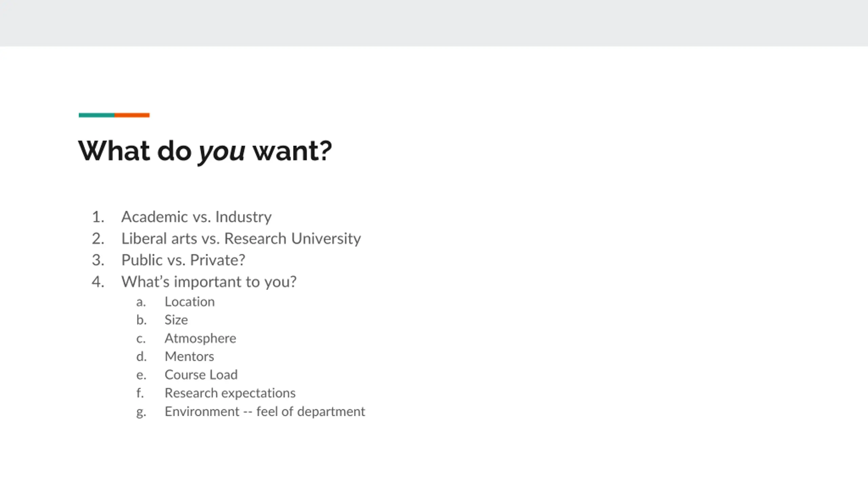868x488 pixels.
Task: Click the 'g.' sub-list marker
Action: (x=141, y=412)
